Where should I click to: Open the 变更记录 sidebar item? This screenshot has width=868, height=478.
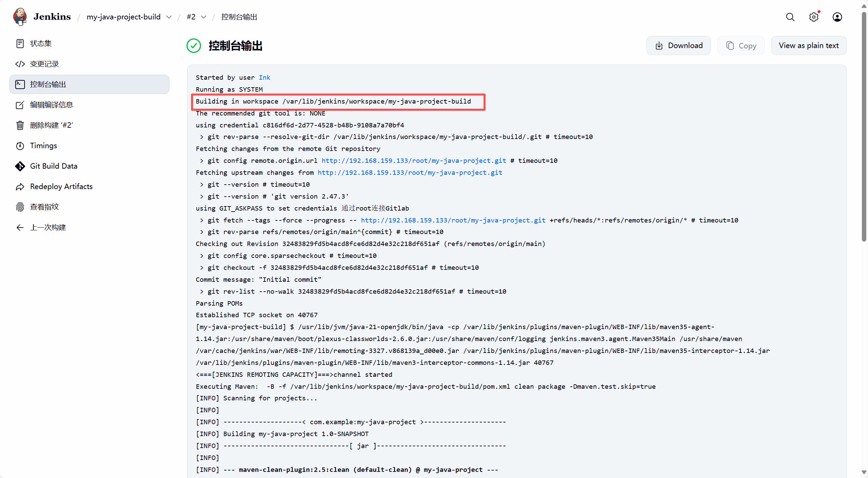tap(44, 64)
